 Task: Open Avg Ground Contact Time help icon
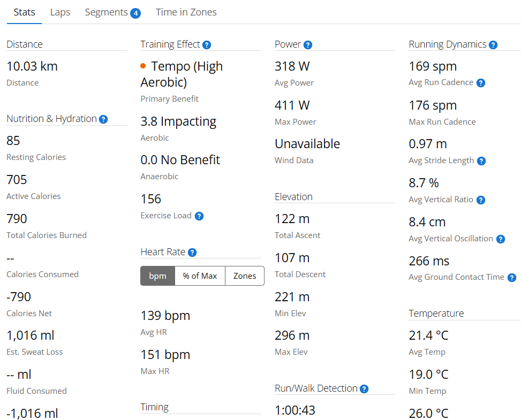tap(512, 278)
